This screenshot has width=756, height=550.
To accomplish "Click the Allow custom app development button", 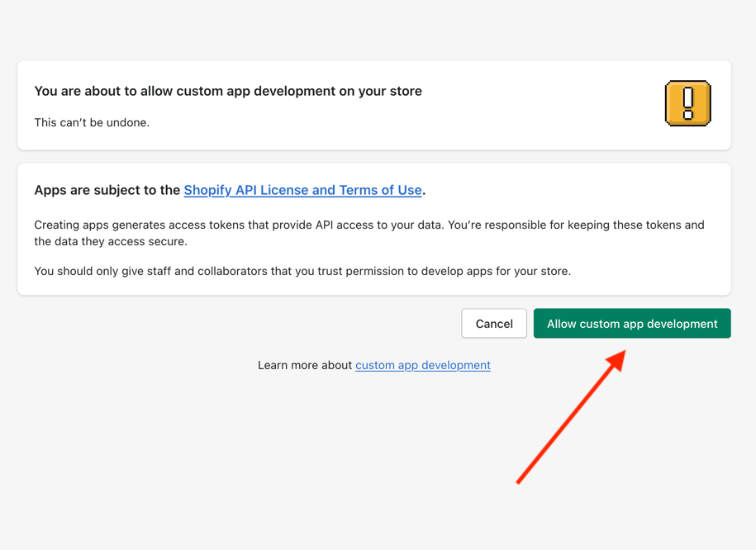I will [632, 324].
